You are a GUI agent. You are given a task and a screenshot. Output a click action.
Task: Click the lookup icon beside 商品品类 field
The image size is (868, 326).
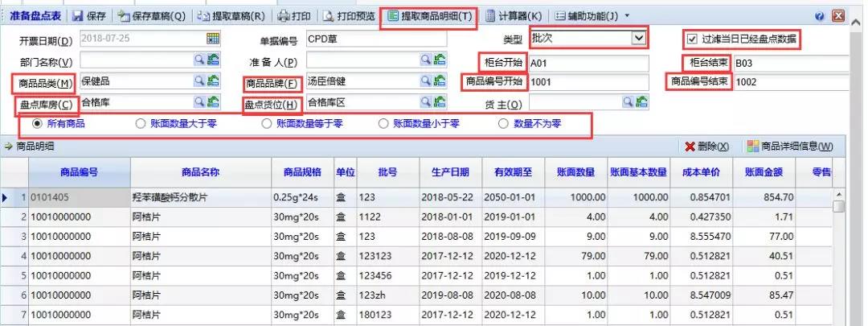[214, 80]
